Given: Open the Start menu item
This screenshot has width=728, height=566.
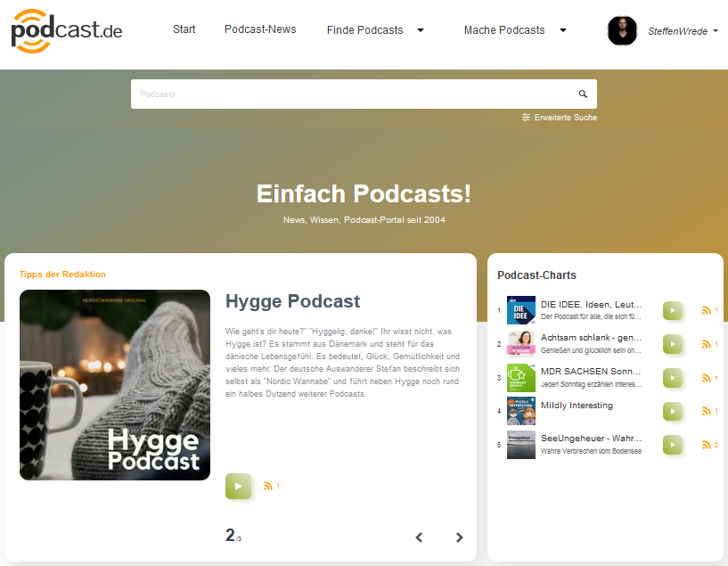Looking at the screenshot, I should tap(184, 29).
